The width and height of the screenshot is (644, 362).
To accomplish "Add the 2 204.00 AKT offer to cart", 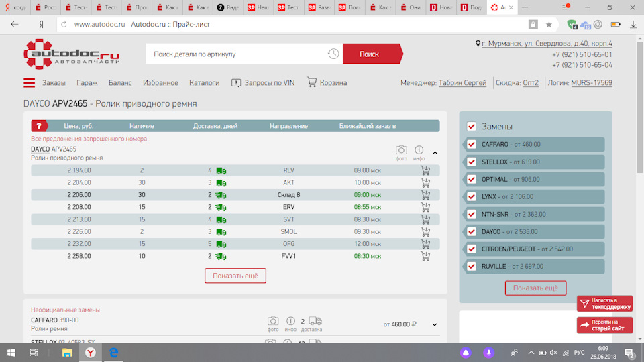I will coord(425,182).
